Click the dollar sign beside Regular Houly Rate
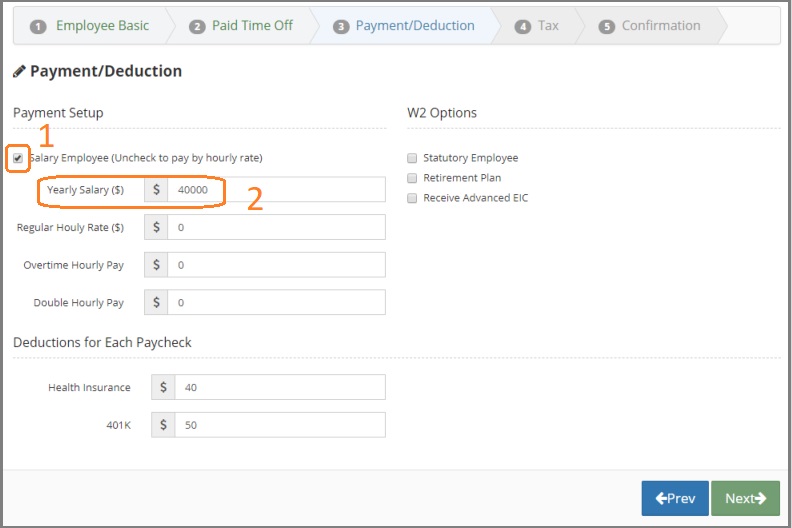The image size is (792, 528). tap(156, 227)
